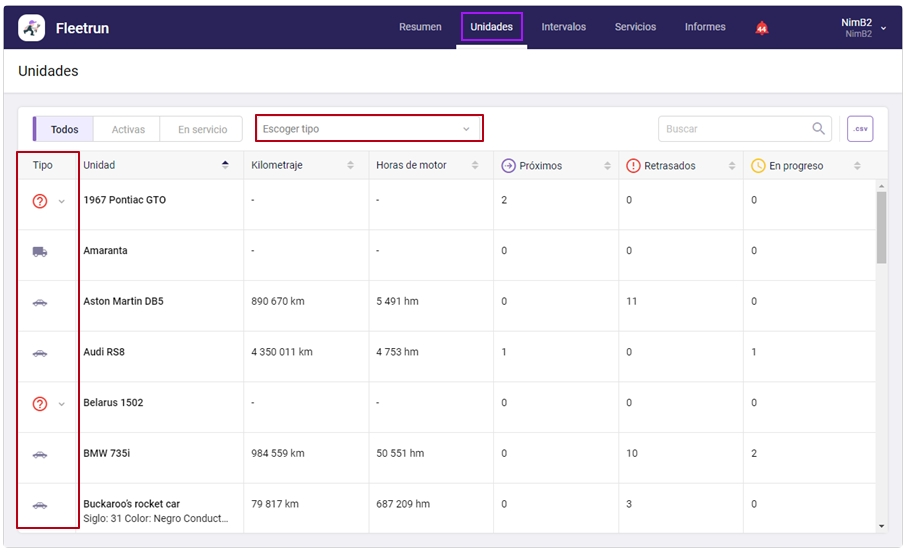Filter units En servicio
908x553 pixels.
202,129
